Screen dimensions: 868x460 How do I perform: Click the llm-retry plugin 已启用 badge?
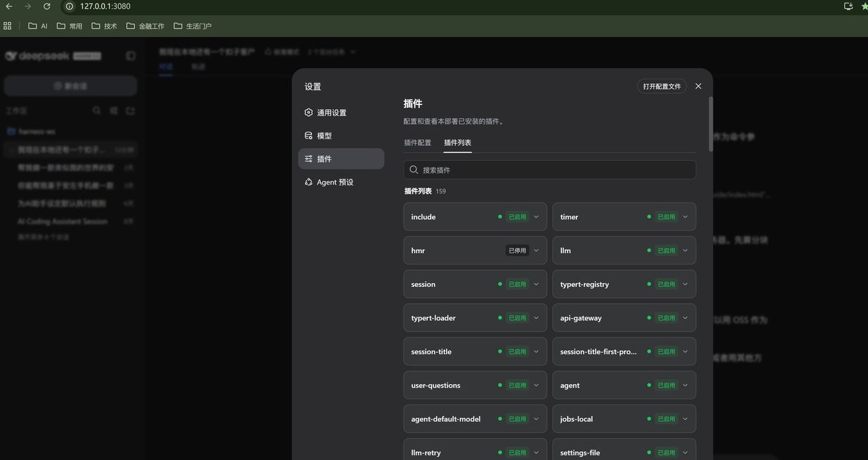pos(517,453)
